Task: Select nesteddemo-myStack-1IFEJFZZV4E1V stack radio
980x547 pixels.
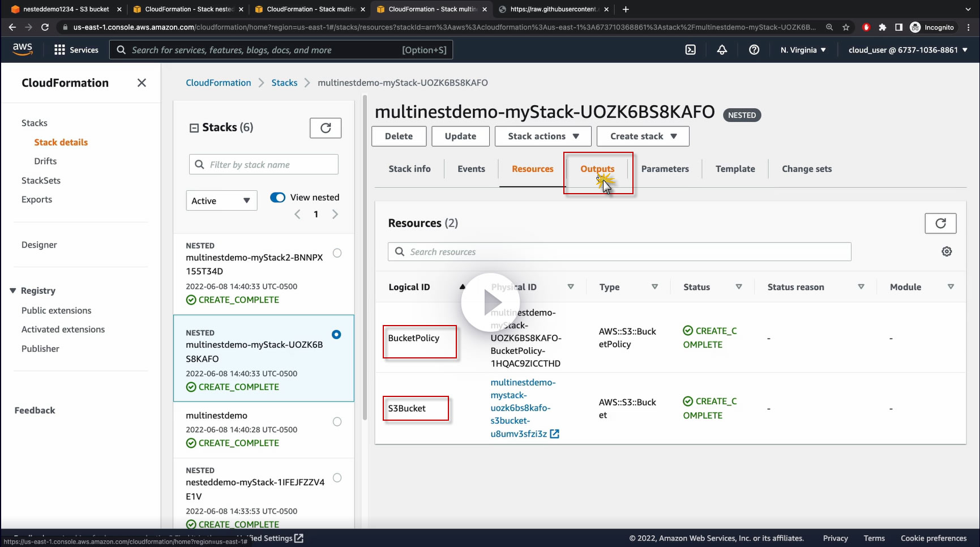Action: [x=337, y=478]
